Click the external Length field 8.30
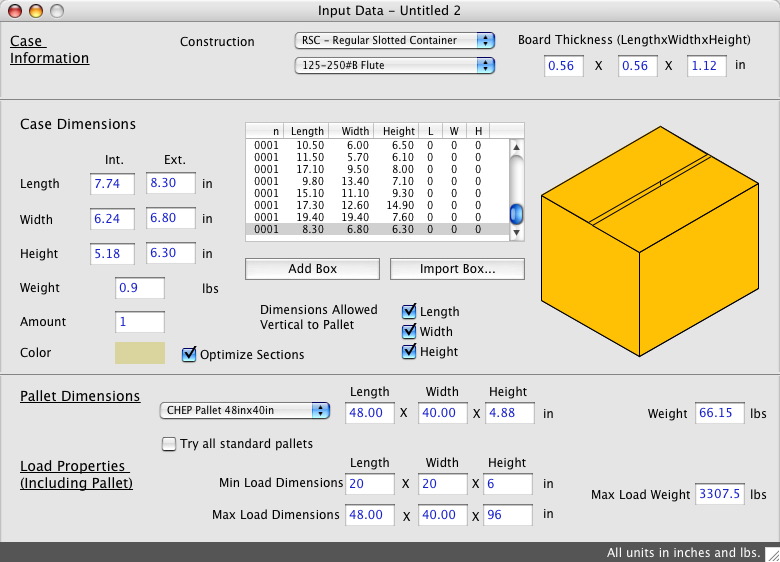This screenshot has height=562, width=780. coord(171,183)
